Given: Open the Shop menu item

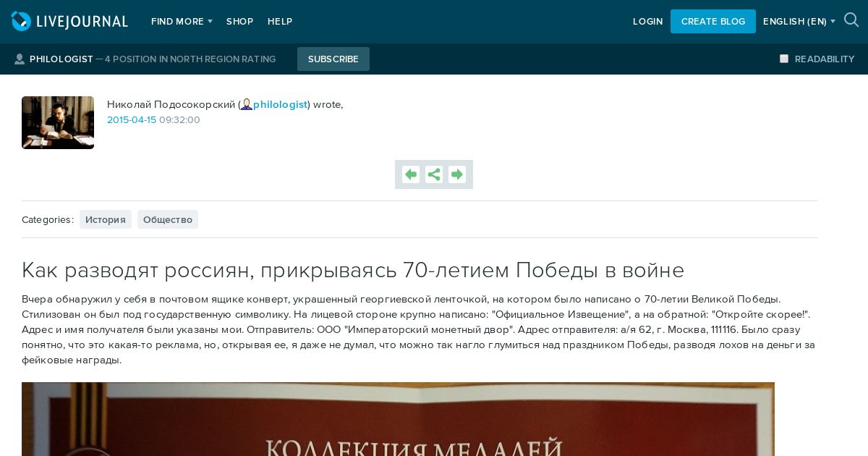Looking at the screenshot, I should coord(239,22).
